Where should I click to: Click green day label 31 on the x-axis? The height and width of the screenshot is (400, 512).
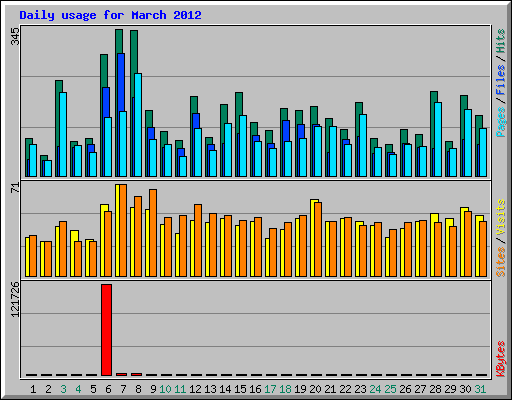480,389
